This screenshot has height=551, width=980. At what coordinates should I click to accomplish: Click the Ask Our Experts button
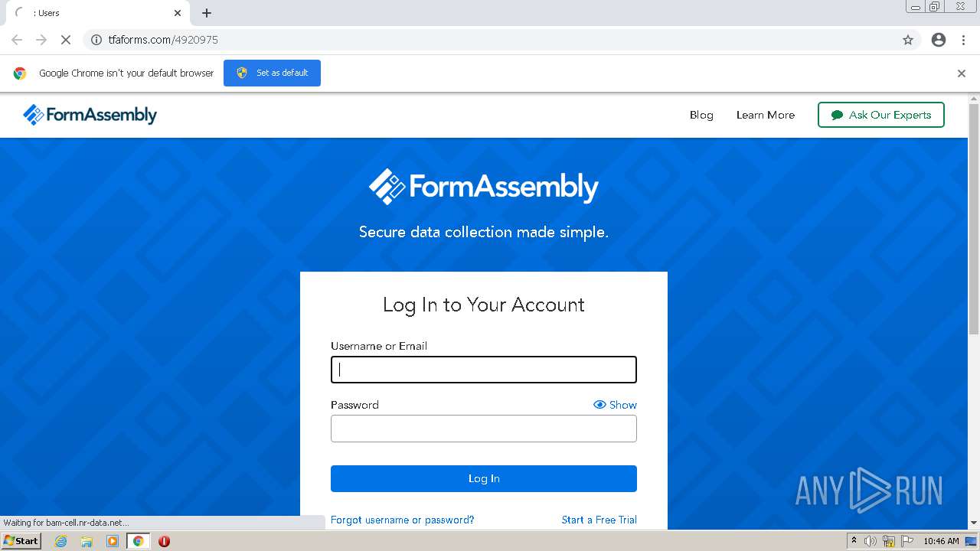click(880, 115)
